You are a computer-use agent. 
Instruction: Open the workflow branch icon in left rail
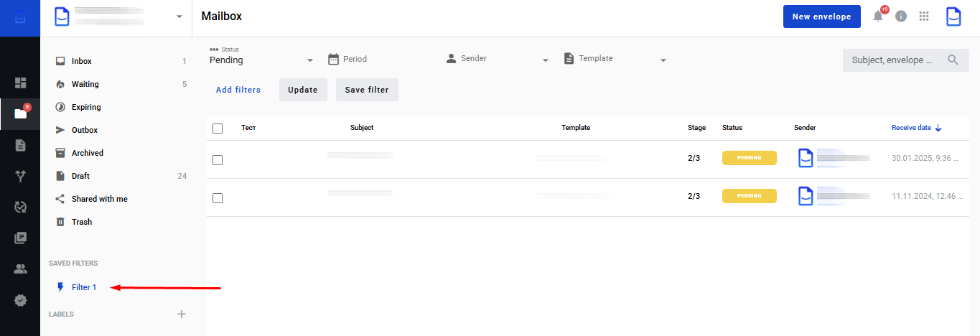pyautogui.click(x=20, y=176)
